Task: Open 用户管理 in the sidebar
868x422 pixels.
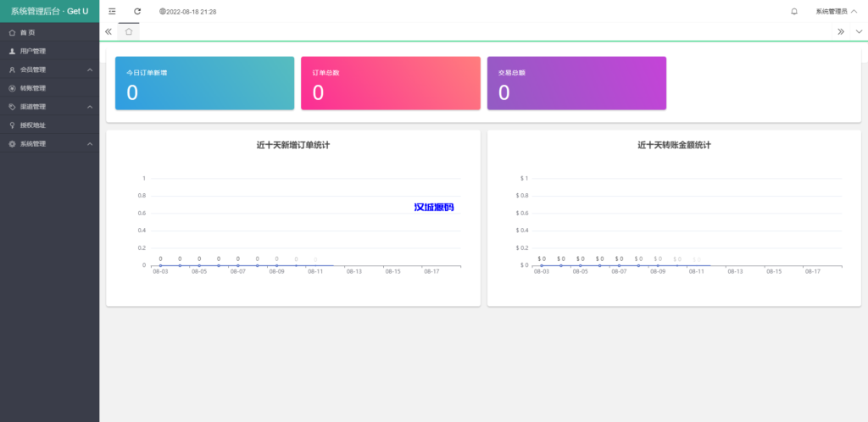Action: [x=32, y=51]
